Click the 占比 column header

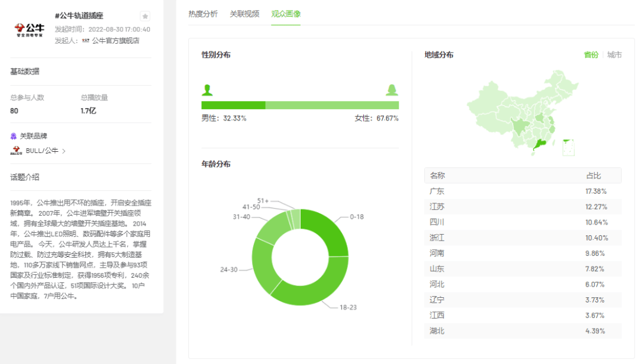pyautogui.click(x=593, y=175)
